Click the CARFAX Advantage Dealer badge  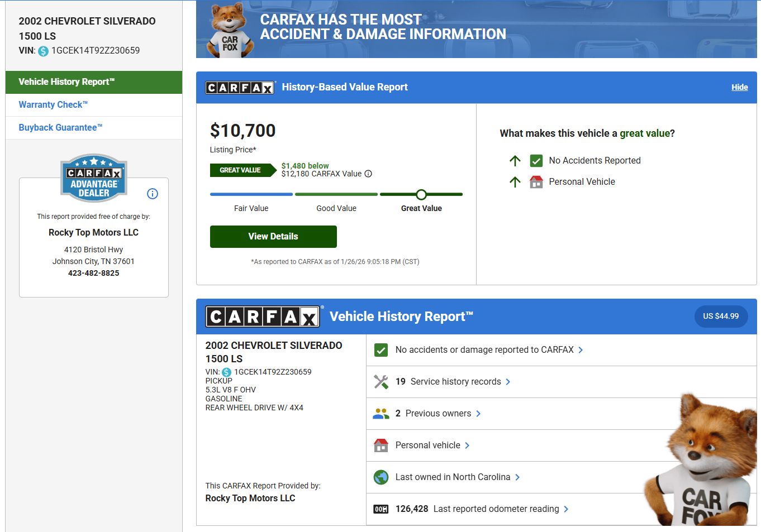point(94,178)
